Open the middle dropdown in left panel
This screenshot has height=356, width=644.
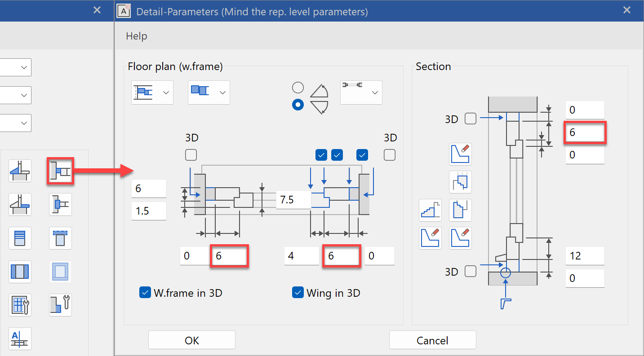pyautogui.click(x=15, y=95)
